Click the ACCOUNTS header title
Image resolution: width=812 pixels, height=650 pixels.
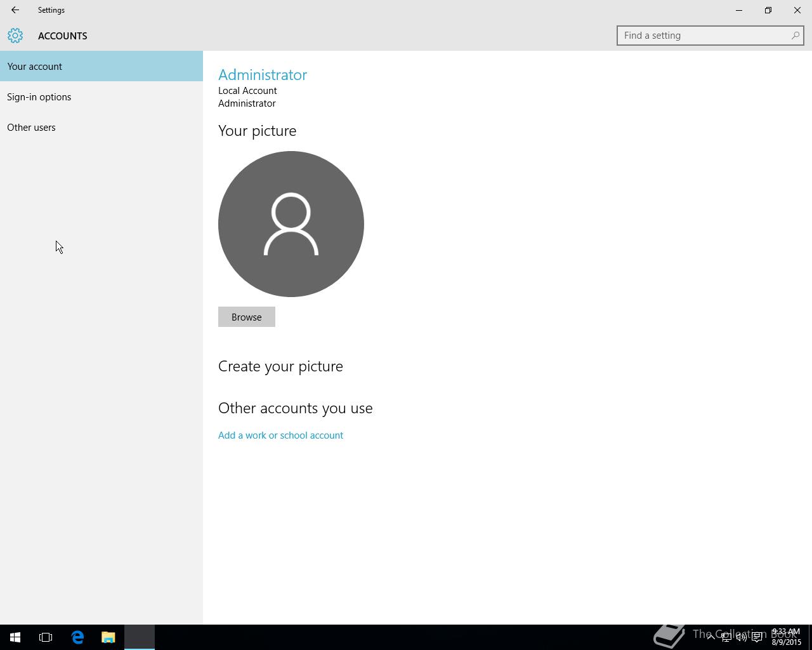click(x=63, y=36)
